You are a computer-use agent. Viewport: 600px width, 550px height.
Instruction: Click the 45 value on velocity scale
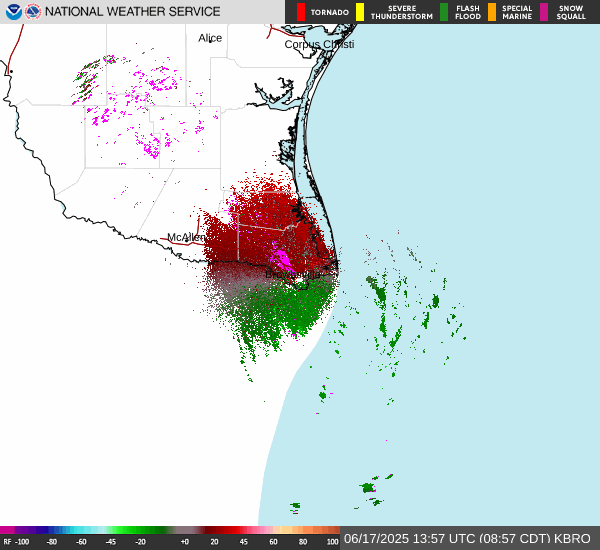[243, 542]
